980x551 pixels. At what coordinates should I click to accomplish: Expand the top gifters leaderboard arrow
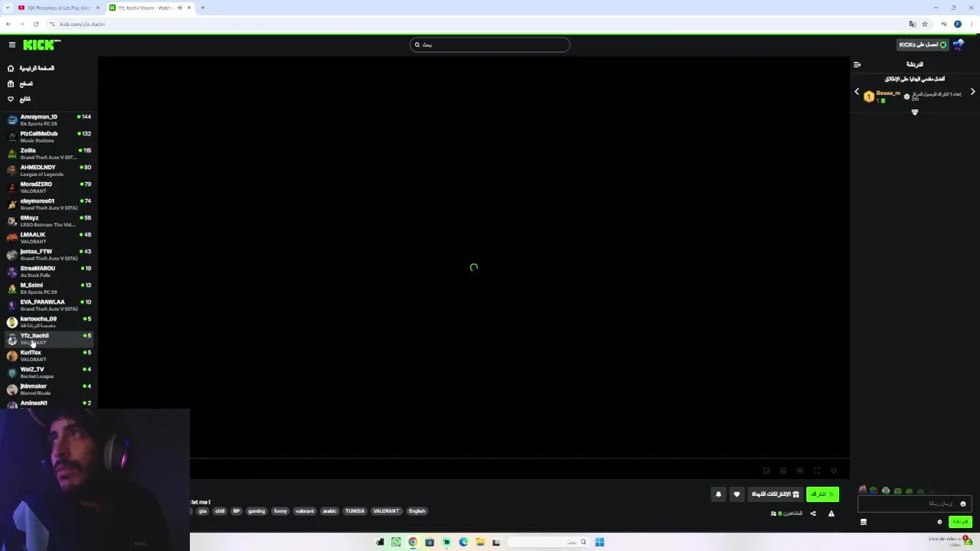click(x=914, y=112)
